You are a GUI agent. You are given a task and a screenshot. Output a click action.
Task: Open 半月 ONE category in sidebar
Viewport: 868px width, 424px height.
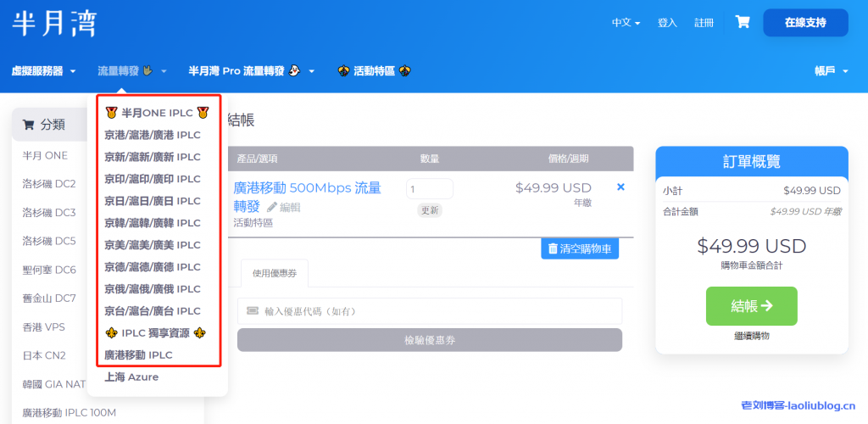tap(45, 155)
